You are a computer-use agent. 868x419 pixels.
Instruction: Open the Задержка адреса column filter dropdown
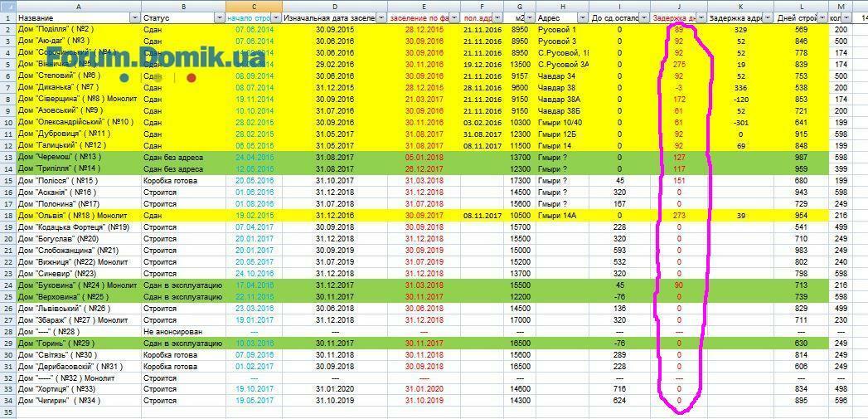pos(769,17)
